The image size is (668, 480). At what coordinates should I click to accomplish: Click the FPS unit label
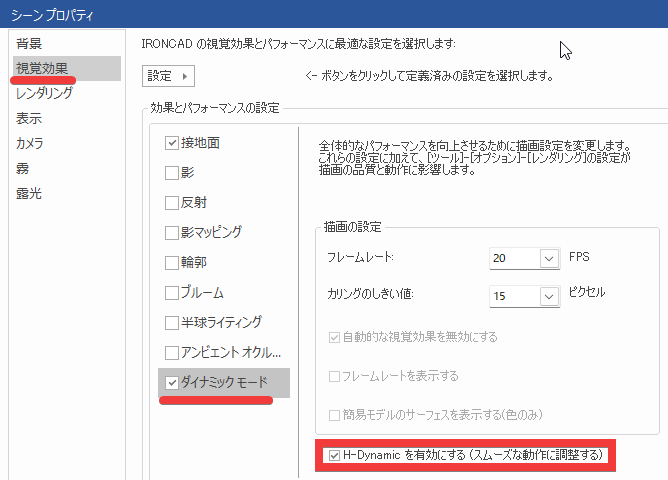[579, 257]
